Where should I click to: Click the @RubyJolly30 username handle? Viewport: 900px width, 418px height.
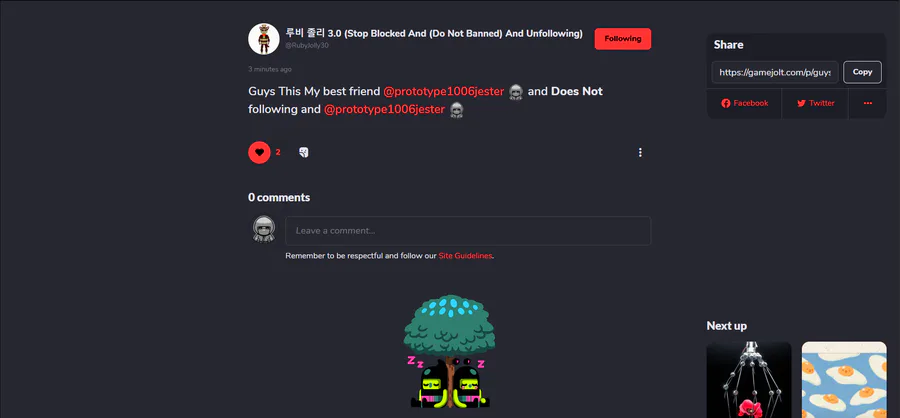tap(307, 46)
